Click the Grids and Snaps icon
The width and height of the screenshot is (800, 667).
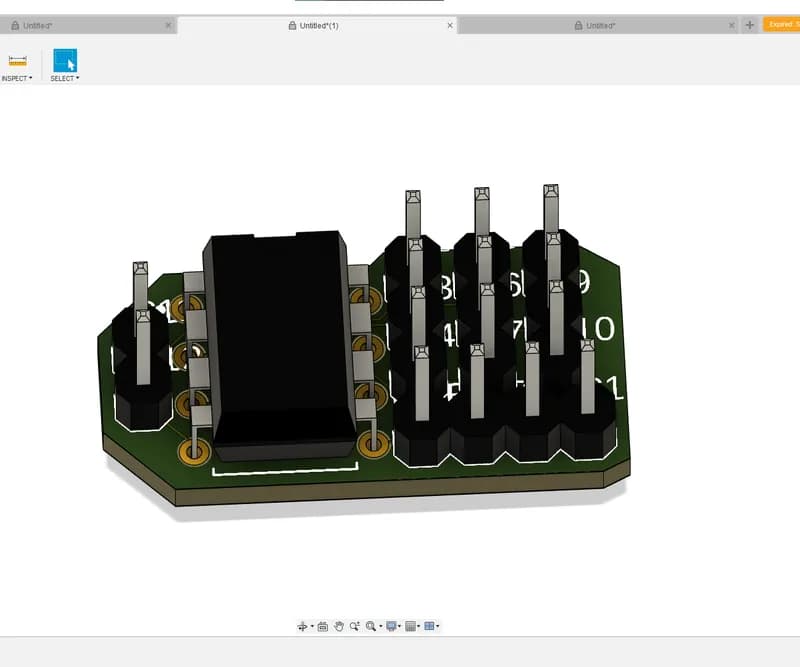(410, 626)
